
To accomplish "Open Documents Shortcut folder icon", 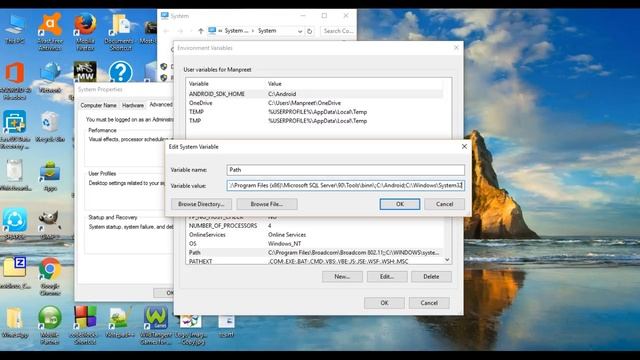I will click(x=119, y=32).
